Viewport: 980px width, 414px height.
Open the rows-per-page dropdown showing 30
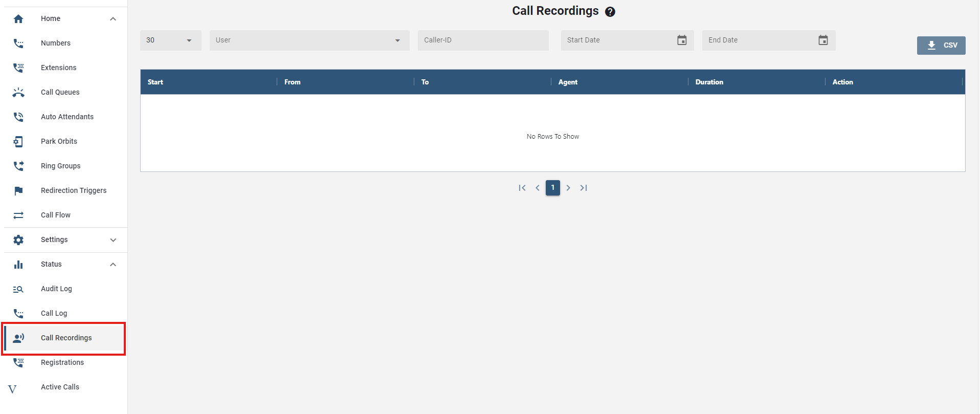point(170,40)
